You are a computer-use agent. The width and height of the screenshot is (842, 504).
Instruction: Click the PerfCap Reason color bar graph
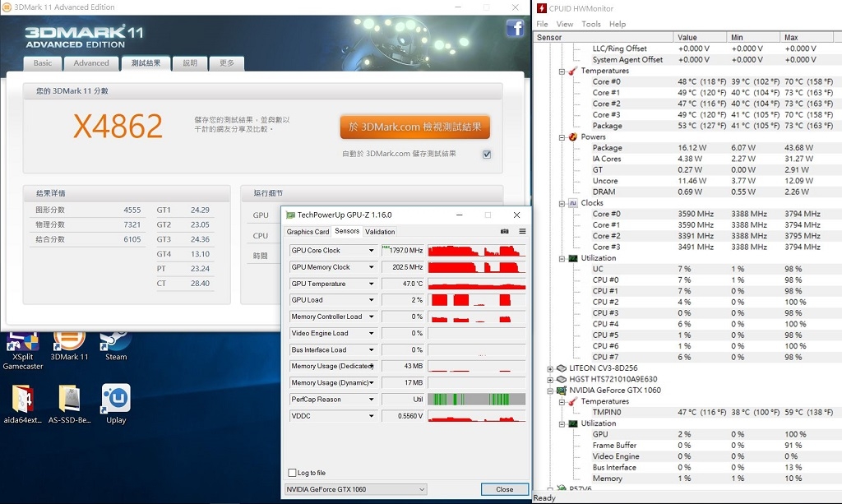pos(477,400)
